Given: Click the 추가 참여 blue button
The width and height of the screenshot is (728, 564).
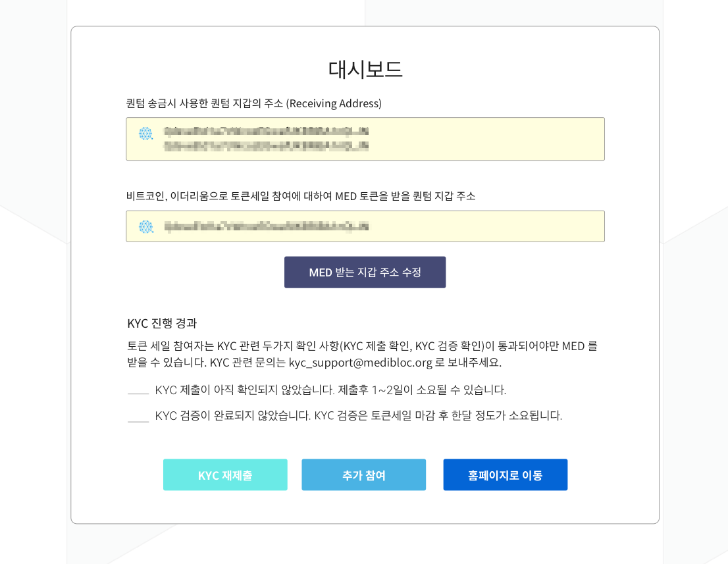Looking at the screenshot, I should (x=363, y=474).
